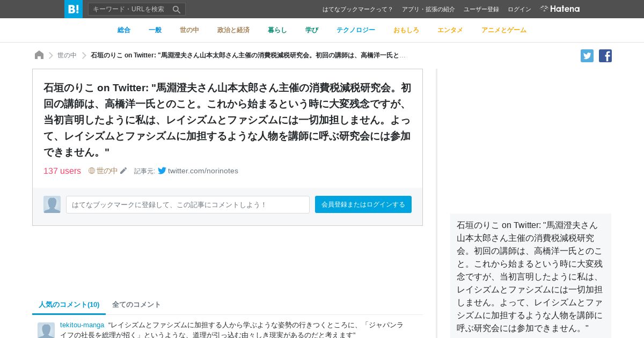Click 会員登録またはログインする button

click(363, 204)
